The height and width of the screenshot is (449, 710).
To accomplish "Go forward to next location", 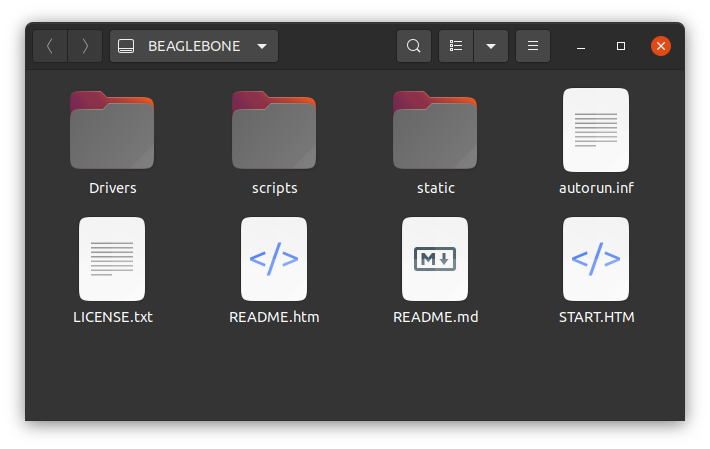I will click(85, 46).
